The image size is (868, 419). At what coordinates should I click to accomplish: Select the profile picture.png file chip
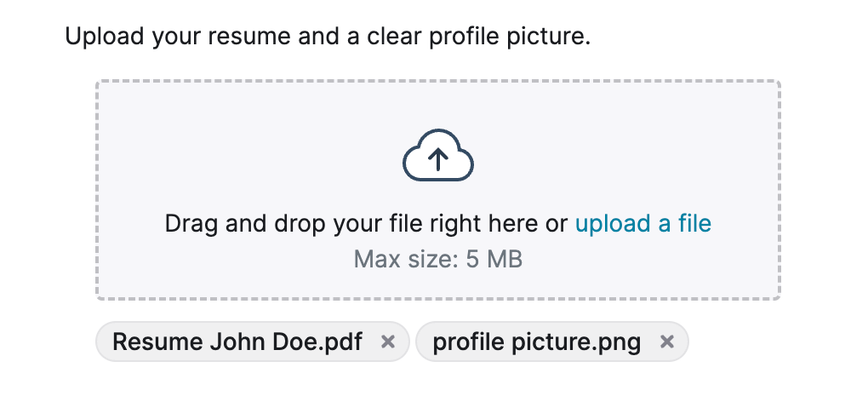click(x=552, y=342)
